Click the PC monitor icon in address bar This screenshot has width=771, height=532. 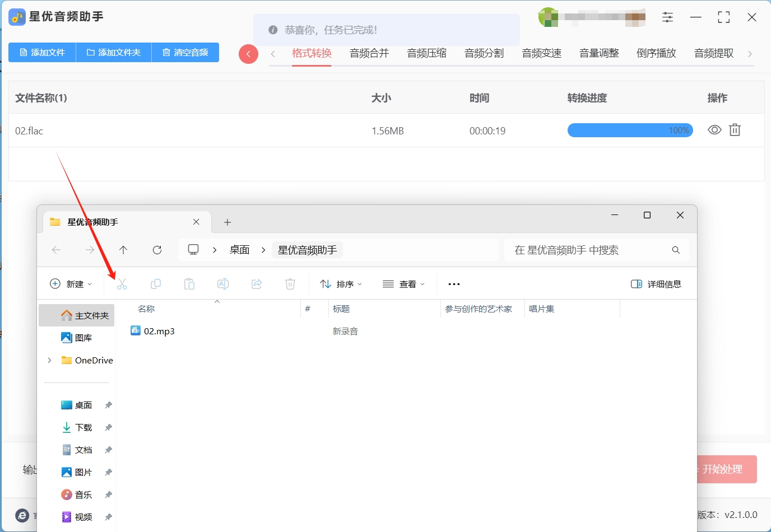[193, 249]
